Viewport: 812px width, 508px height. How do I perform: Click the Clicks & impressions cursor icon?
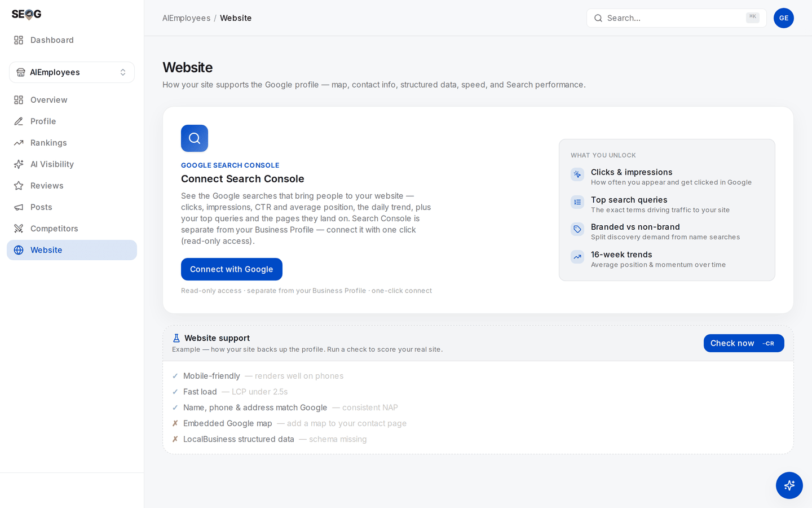(577, 174)
